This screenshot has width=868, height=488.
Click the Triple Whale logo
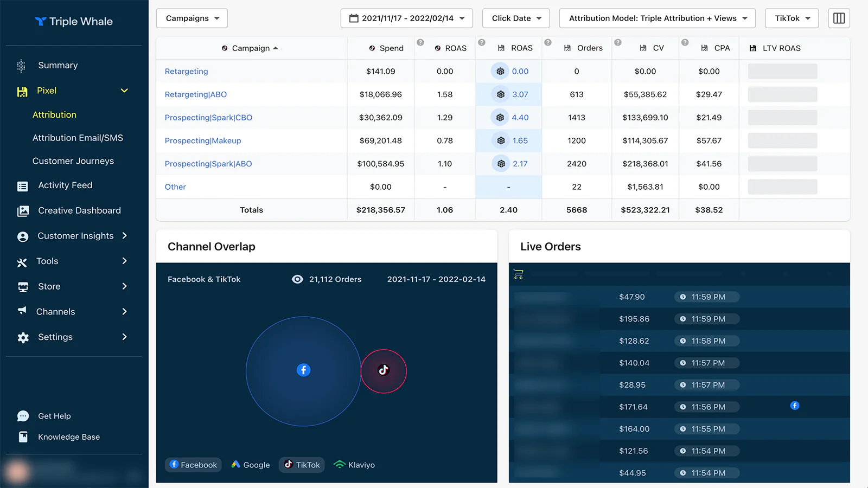pos(74,22)
